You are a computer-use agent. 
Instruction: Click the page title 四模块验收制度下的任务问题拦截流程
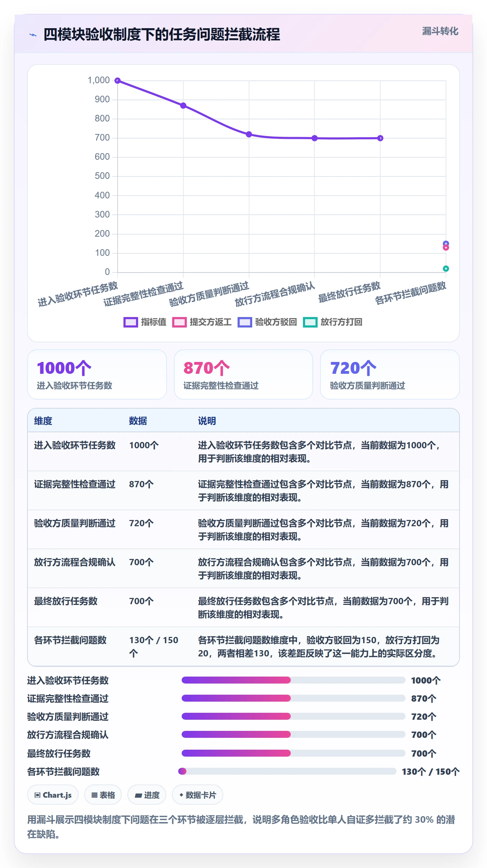tap(162, 34)
